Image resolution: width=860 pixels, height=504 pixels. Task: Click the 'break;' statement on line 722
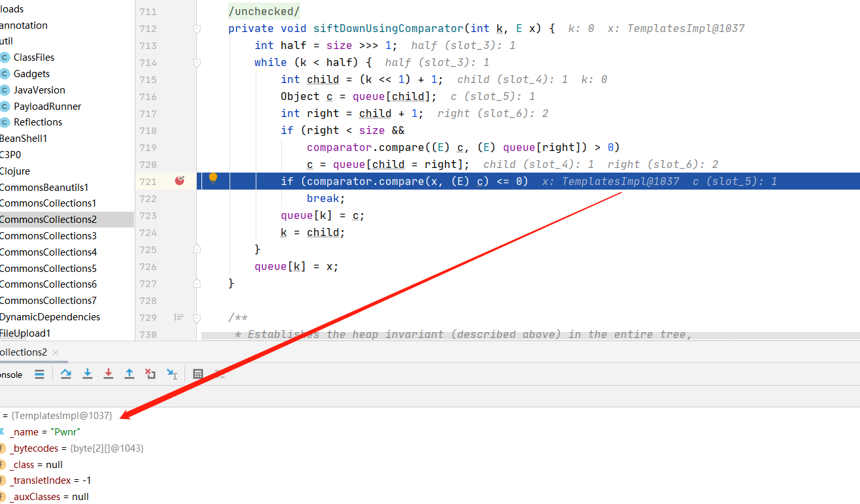point(326,199)
